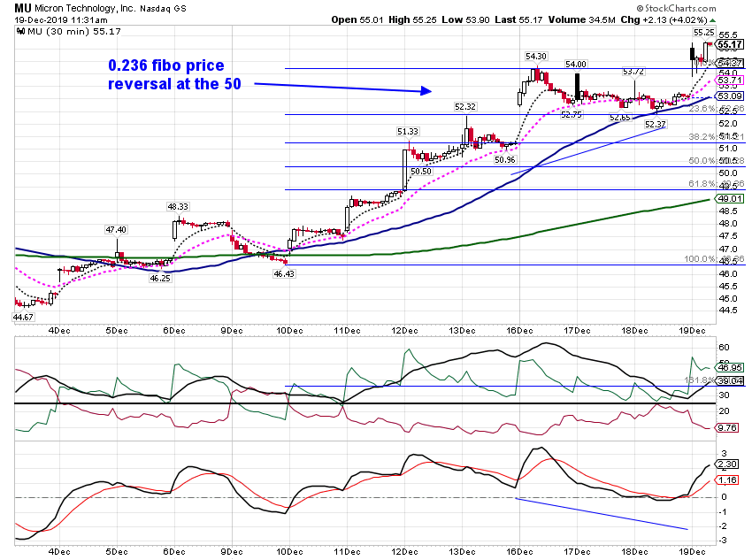Viewport: 752px width, 560px height.
Task: Click the MU (30 min) 55.17 legend text
Action: 74,32
